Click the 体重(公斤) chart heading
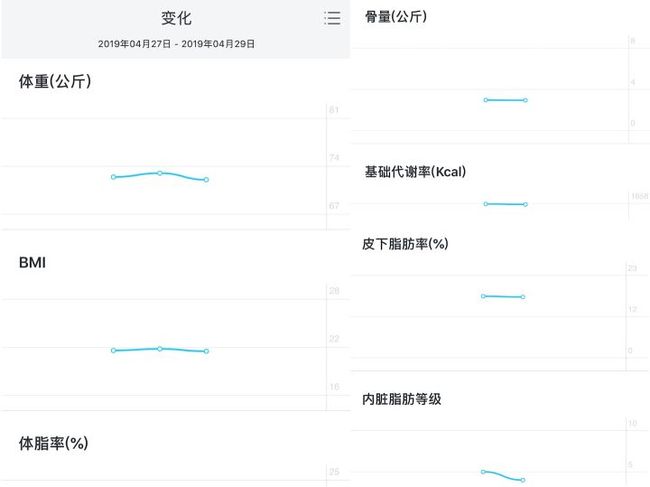Image resolution: width=650 pixels, height=487 pixels. (x=55, y=81)
